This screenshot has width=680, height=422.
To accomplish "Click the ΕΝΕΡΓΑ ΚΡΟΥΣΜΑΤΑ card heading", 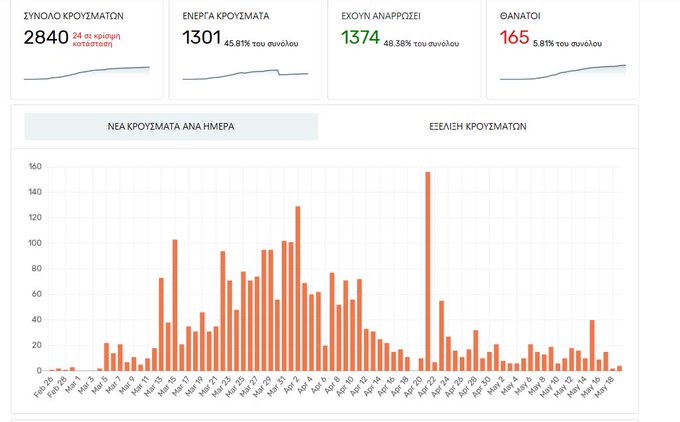I will point(226,16).
